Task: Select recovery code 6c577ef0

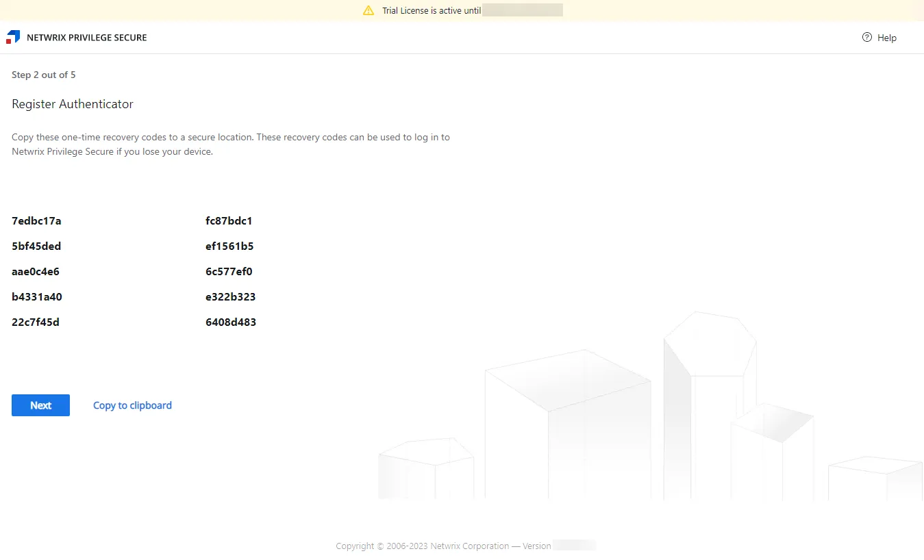Action: (229, 272)
